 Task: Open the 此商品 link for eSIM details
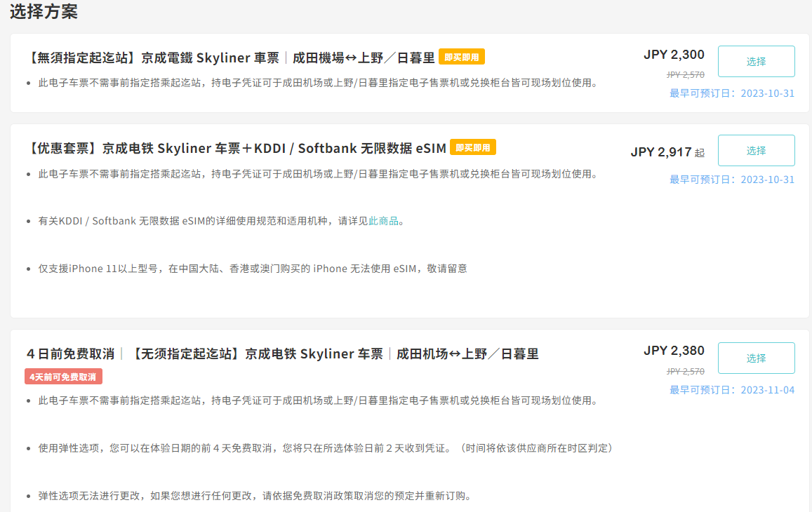pyautogui.click(x=383, y=221)
